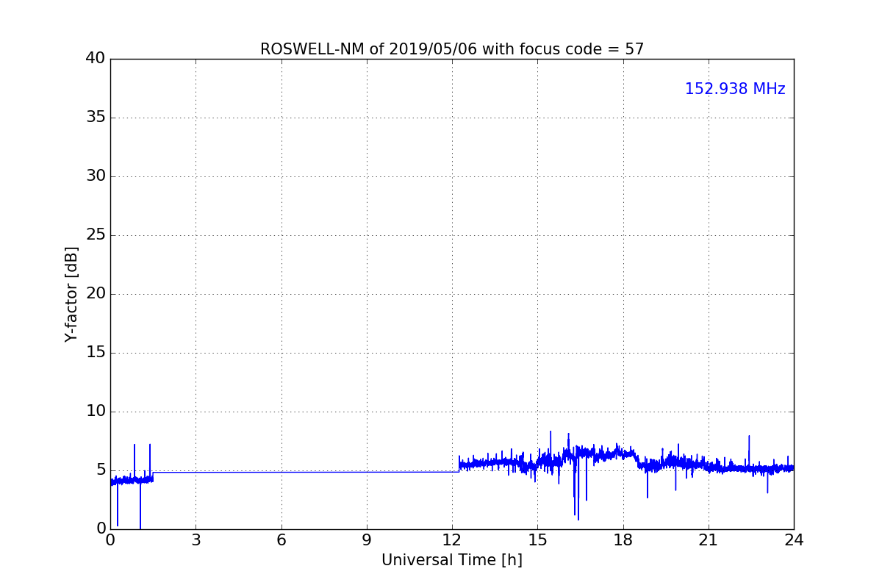The image size is (882, 588).
Task: Click the Universal Time [h] axis label
Action: (x=452, y=560)
